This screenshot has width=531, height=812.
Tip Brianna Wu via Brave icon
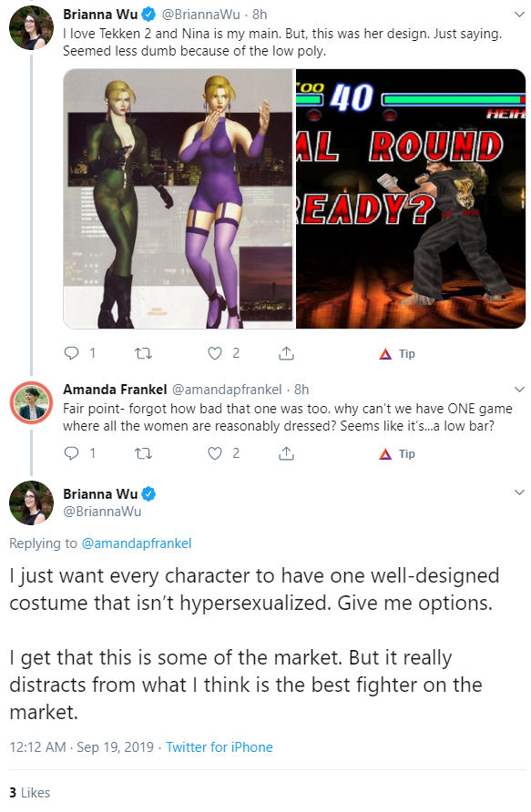(x=397, y=354)
